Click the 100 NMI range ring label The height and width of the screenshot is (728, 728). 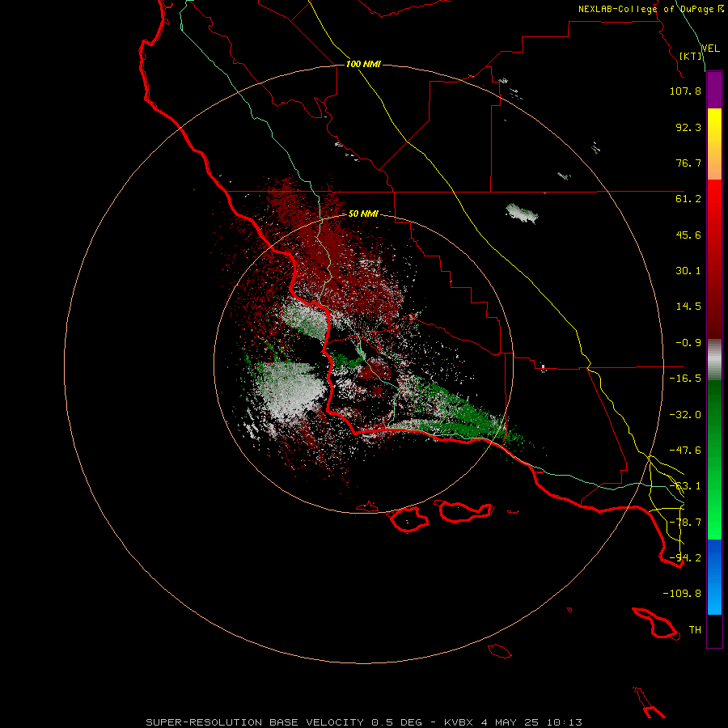click(x=363, y=64)
